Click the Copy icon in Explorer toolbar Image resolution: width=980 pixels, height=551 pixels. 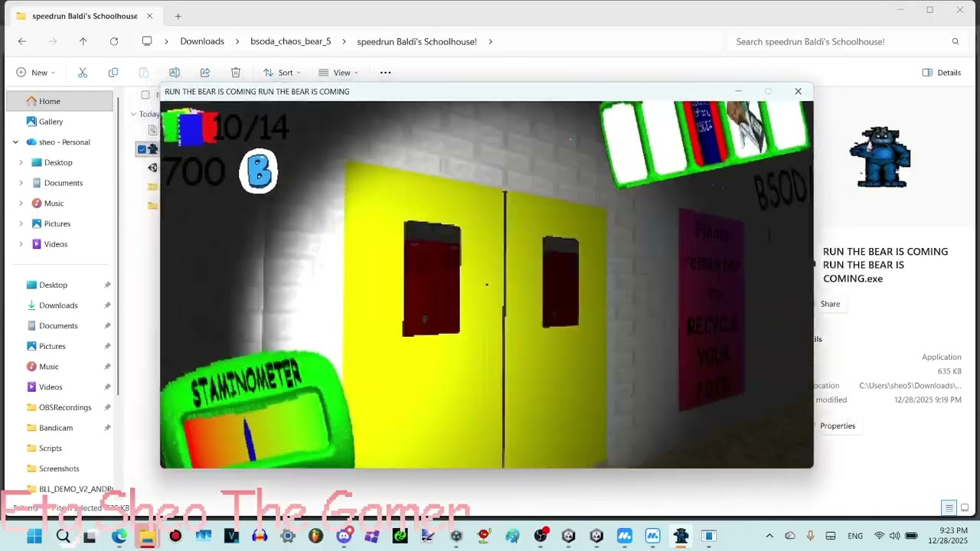pos(113,73)
